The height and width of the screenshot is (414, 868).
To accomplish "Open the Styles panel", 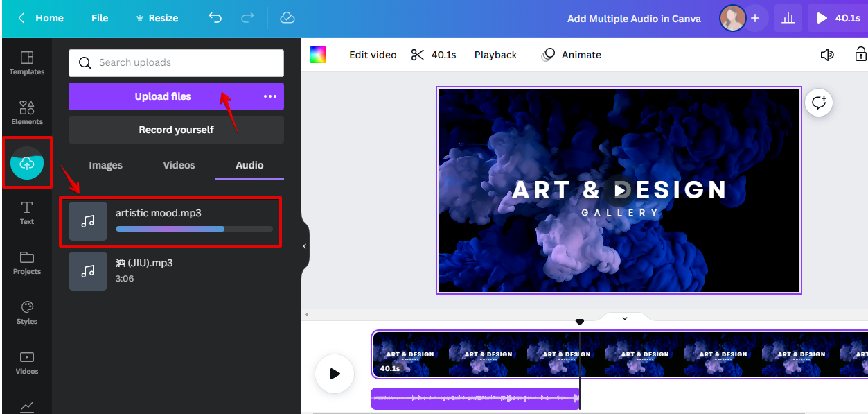I will point(26,312).
